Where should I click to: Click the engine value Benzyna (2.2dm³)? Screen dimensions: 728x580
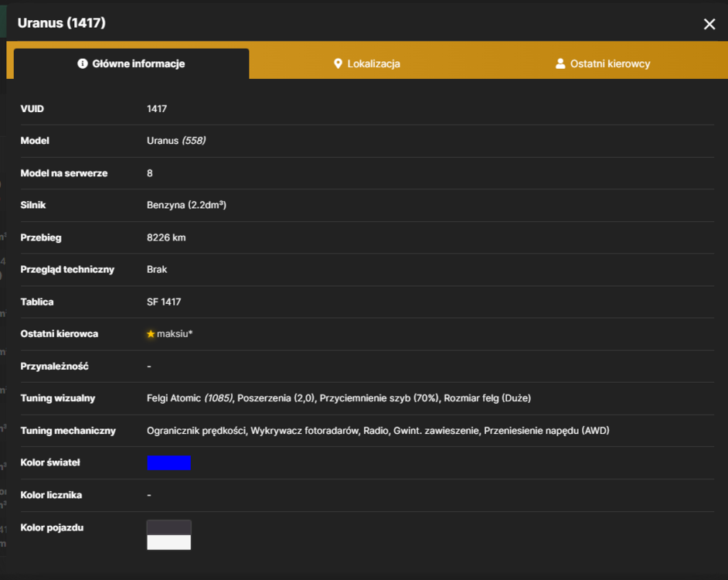point(187,205)
